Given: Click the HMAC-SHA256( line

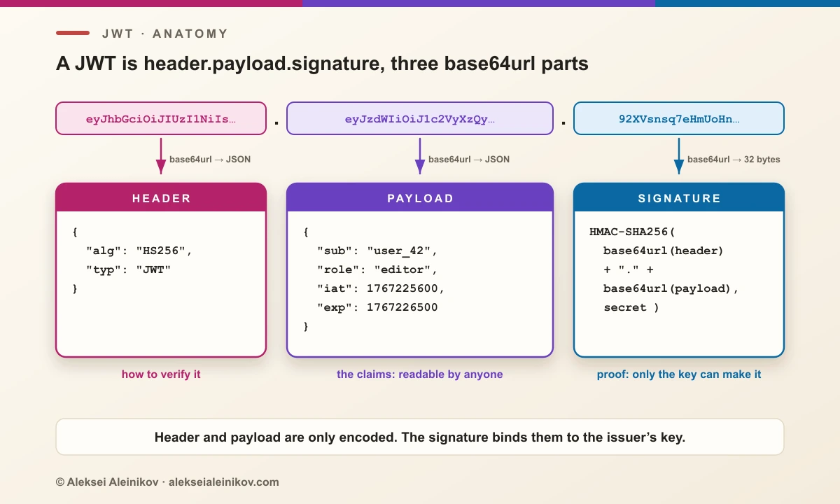Looking at the screenshot, I should pyautogui.click(x=631, y=232).
